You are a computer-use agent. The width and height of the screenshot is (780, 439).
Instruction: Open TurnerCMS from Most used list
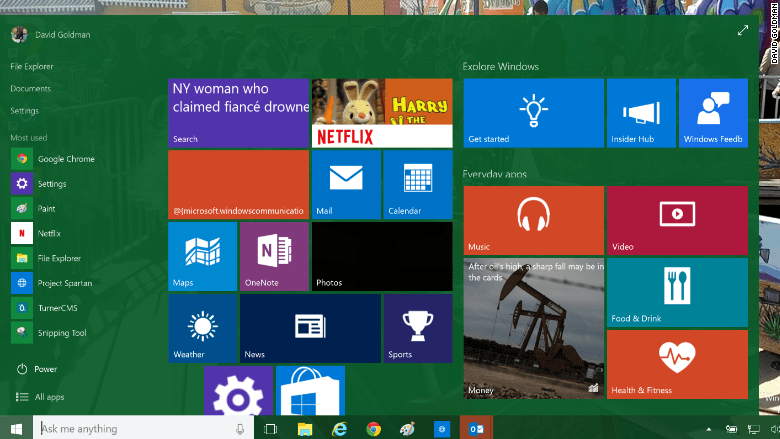pyautogui.click(x=45, y=308)
